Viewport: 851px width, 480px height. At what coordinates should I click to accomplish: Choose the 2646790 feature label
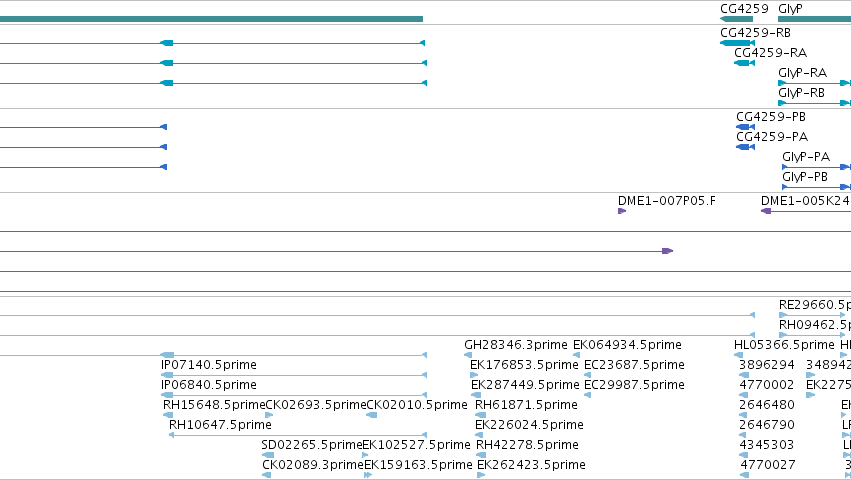(x=766, y=425)
